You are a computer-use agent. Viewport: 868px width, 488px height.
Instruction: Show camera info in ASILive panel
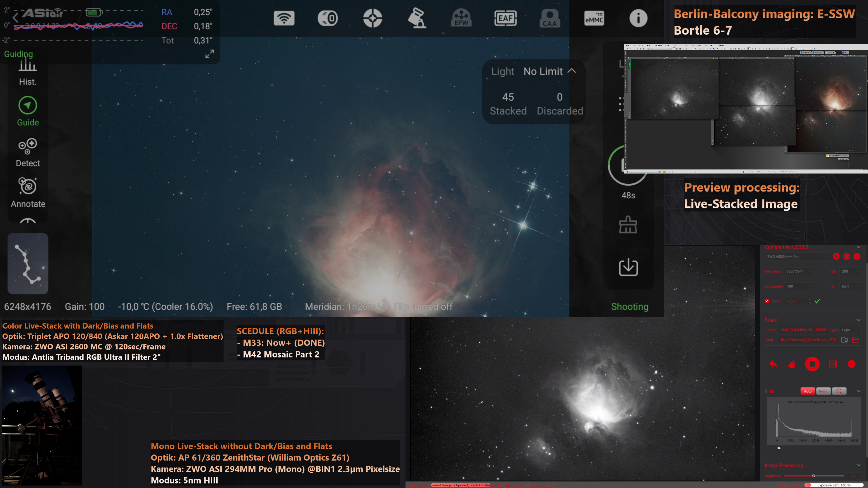[857, 257]
